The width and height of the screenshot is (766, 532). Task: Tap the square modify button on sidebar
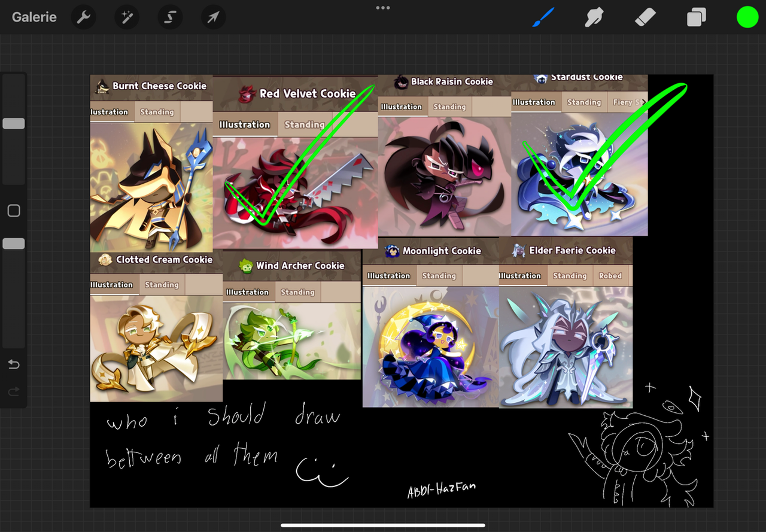point(14,211)
